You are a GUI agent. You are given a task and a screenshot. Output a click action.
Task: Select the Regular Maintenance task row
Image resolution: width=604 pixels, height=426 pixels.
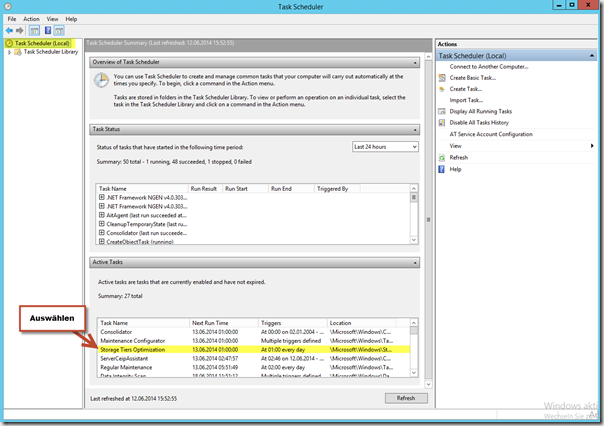click(254, 367)
